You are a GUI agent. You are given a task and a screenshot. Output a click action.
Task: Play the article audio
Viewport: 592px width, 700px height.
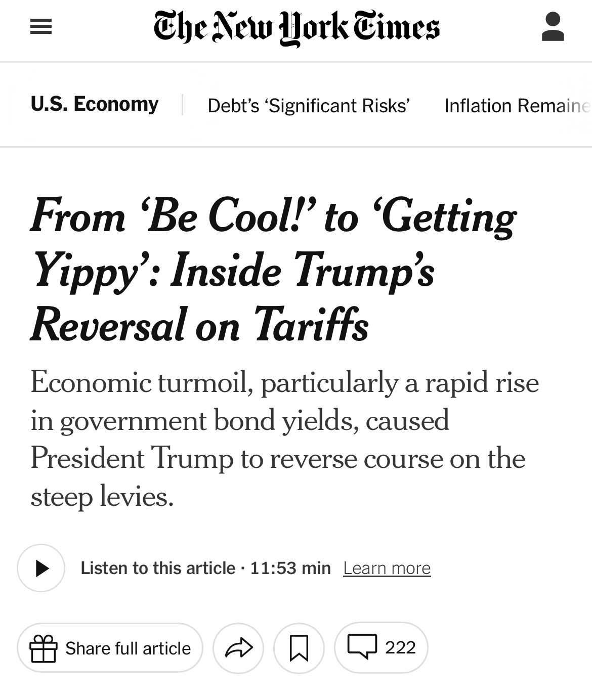coord(41,568)
